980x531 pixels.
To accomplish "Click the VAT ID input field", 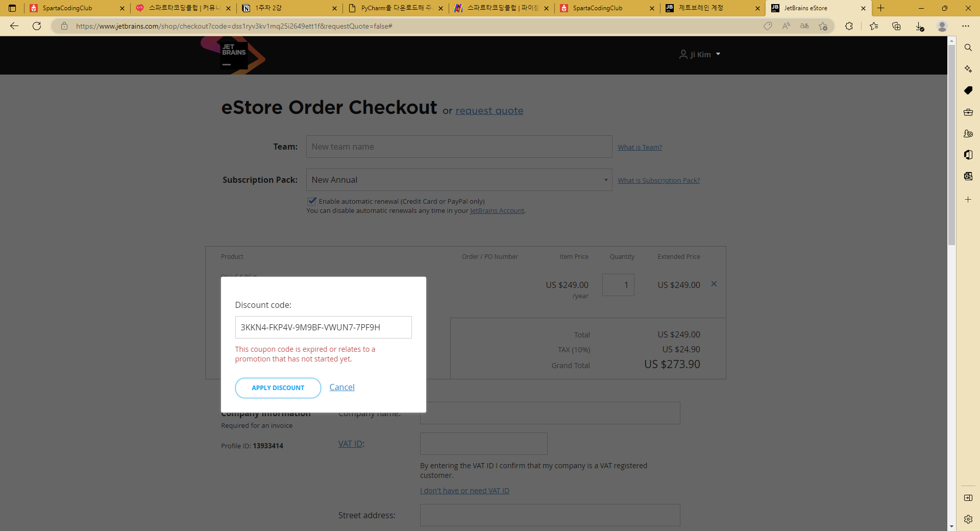I will [x=484, y=444].
